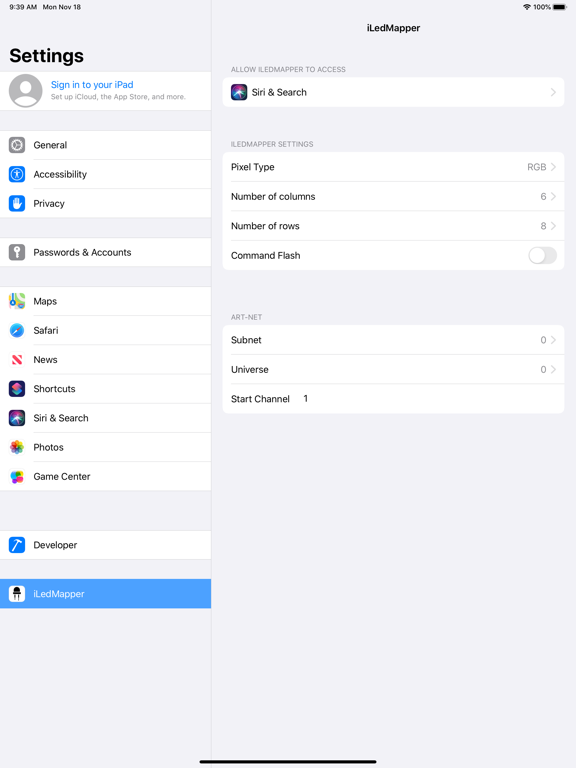Select the Privacy hand icon
The image size is (576, 768).
click(x=17, y=203)
